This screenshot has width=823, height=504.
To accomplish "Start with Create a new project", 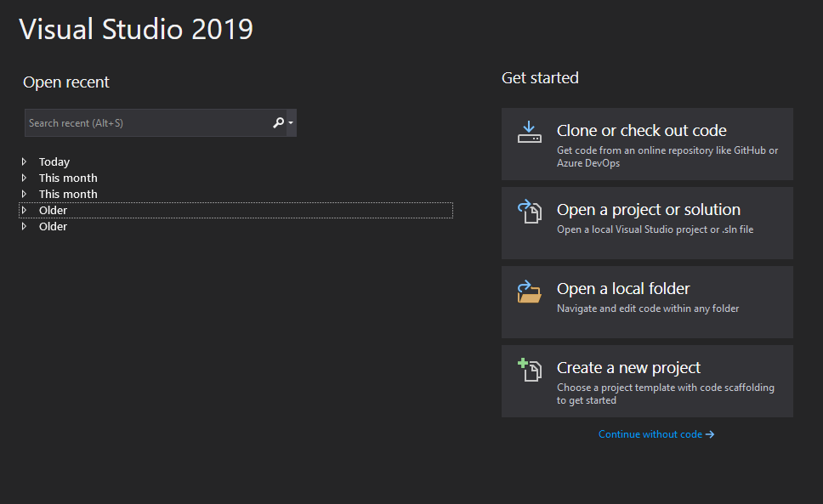I will click(628, 368).
